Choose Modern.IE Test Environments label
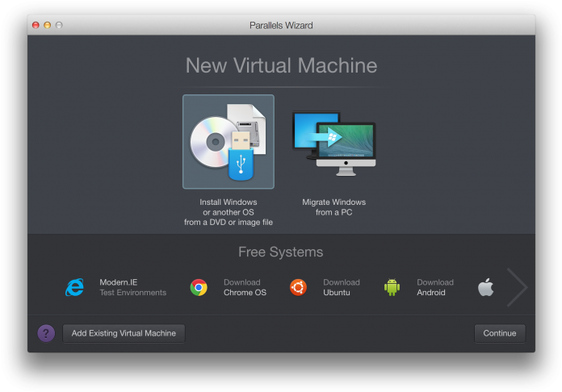562x392 pixels. coord(133,287)
